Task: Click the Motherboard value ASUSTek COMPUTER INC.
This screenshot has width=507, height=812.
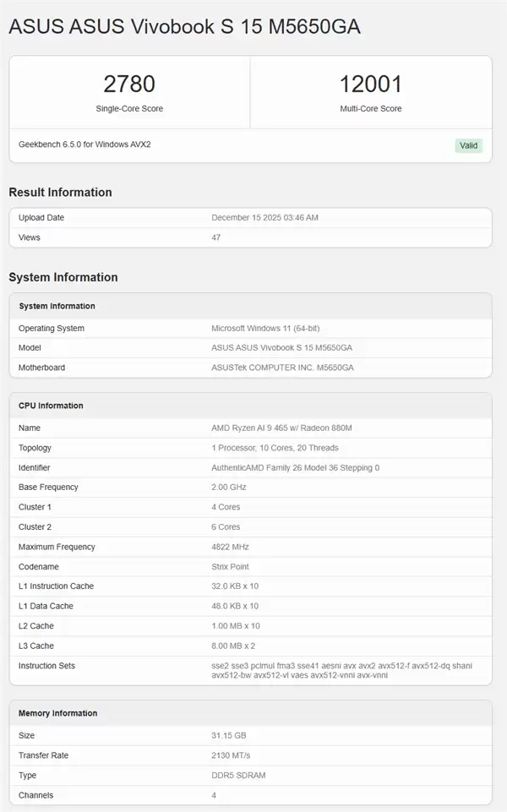Action: (x=282, y=368)
